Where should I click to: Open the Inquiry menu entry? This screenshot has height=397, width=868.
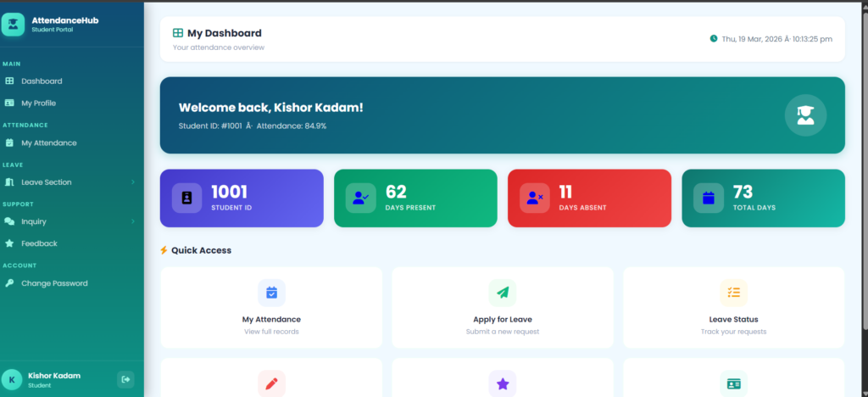tap(71, 221)
